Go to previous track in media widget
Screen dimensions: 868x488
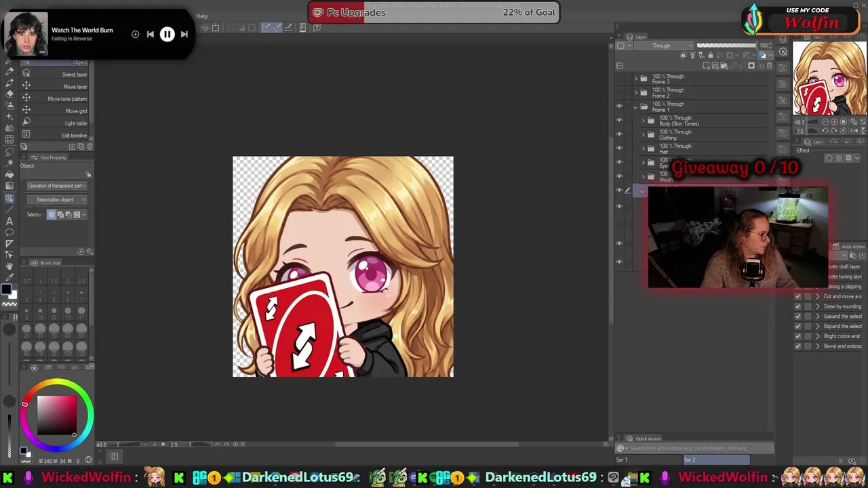tap(150, 34)
